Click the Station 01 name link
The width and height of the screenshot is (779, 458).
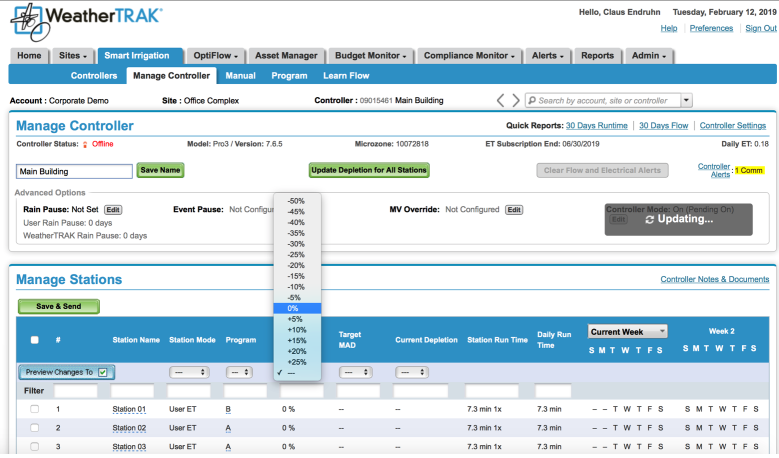tap(129, 409)
